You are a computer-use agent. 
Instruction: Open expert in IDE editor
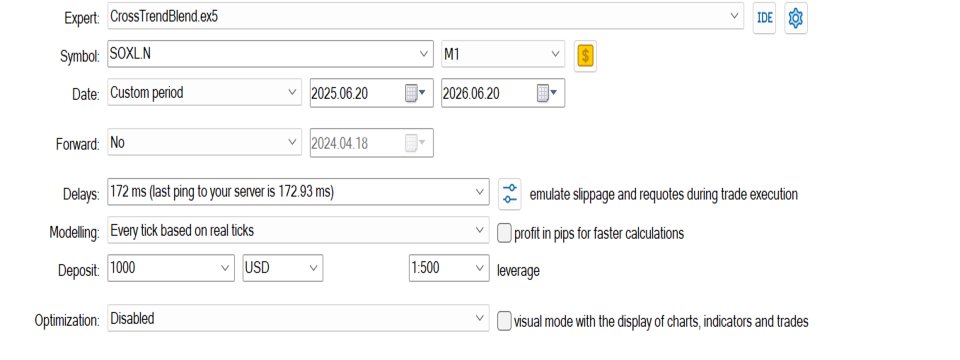coord(764,18)
